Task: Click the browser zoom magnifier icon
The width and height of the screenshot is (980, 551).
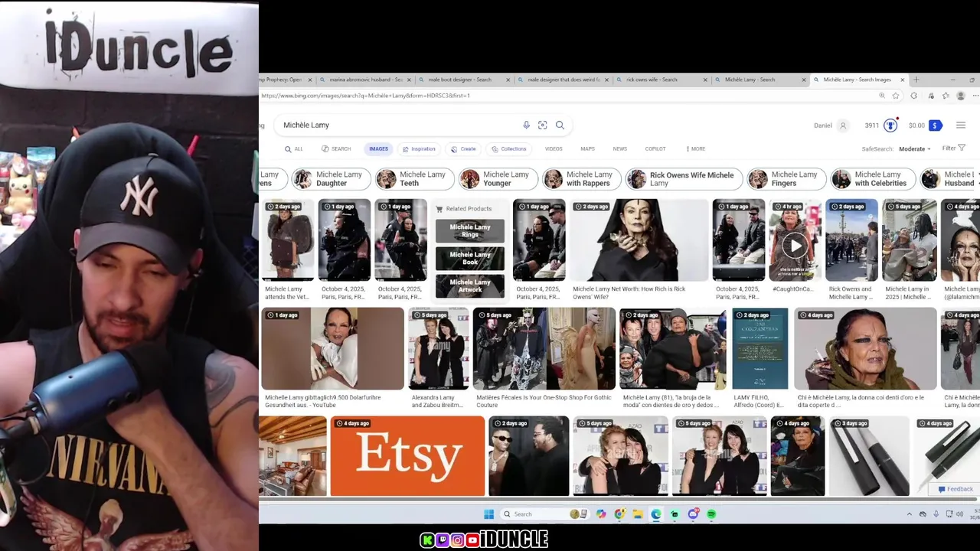Action: pyautogui.click(x=882, y=96)
